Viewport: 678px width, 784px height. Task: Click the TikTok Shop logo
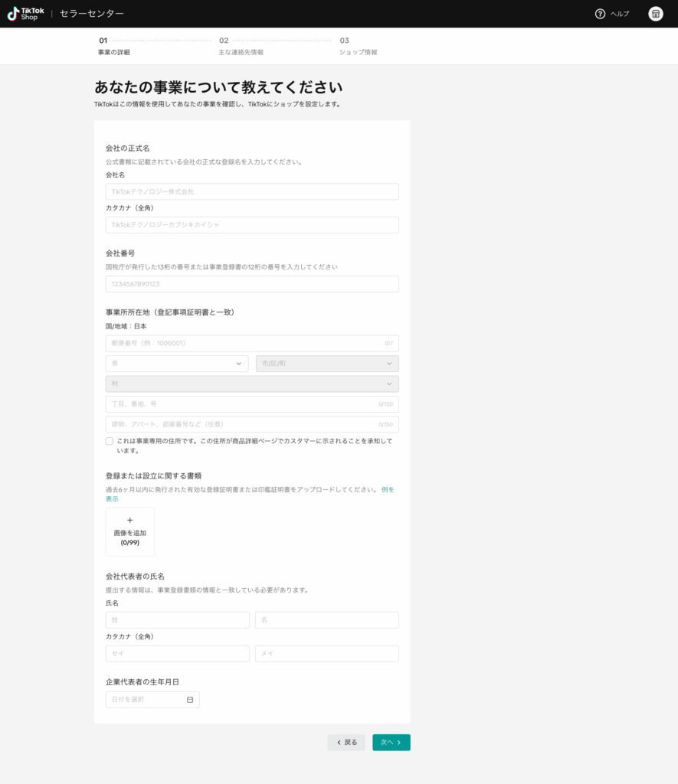(x=26, y=14)
